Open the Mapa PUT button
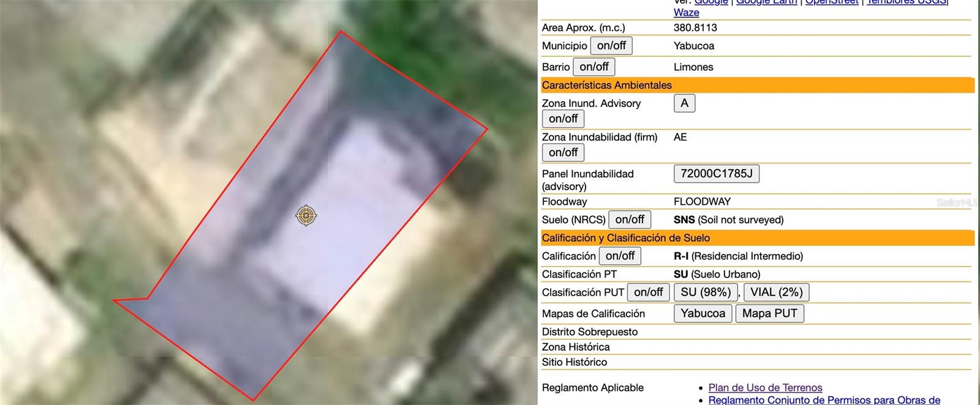The height and width of the screenshot is (405, 980). (x=769, y=314)
